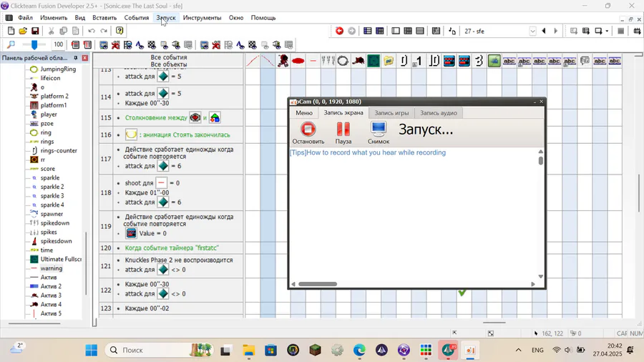Select the ring object column header
The image size is (644, 362).
coord(343,61)
